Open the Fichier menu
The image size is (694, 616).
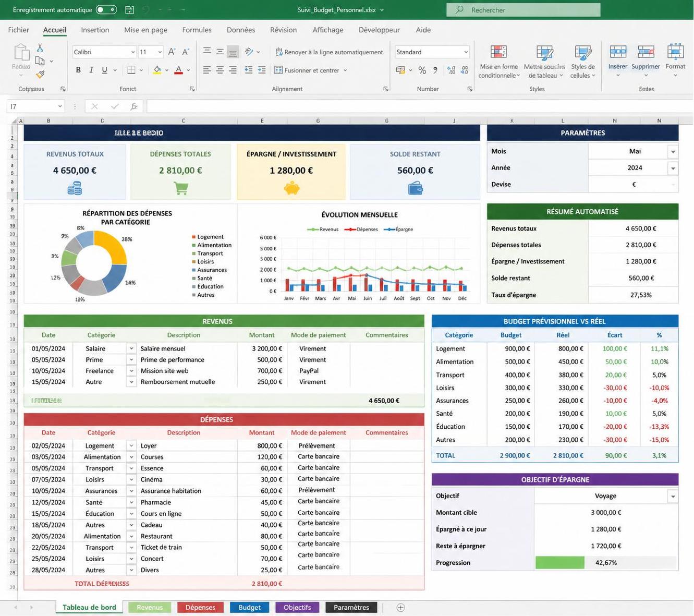(x=19, y=30)
